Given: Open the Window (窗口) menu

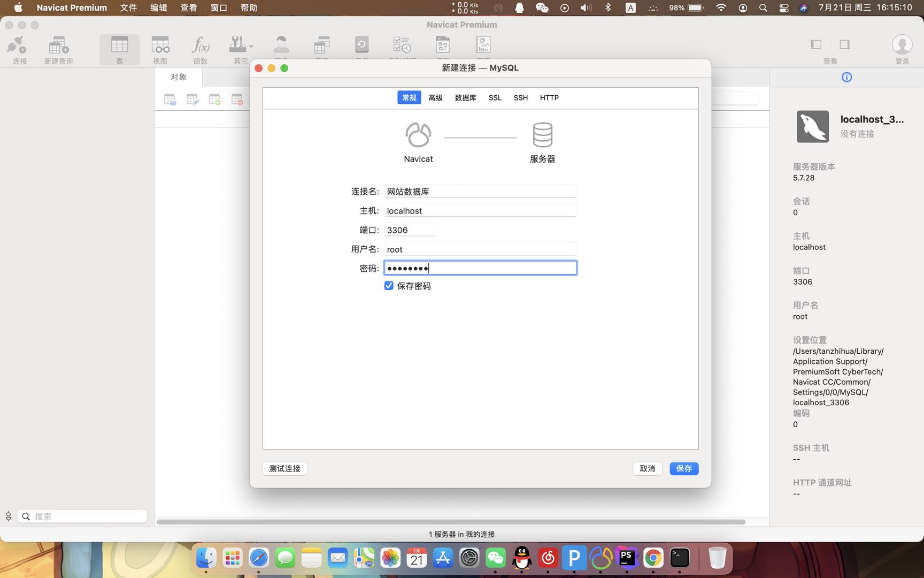Looking at the screenshot, I should (219, 7).
